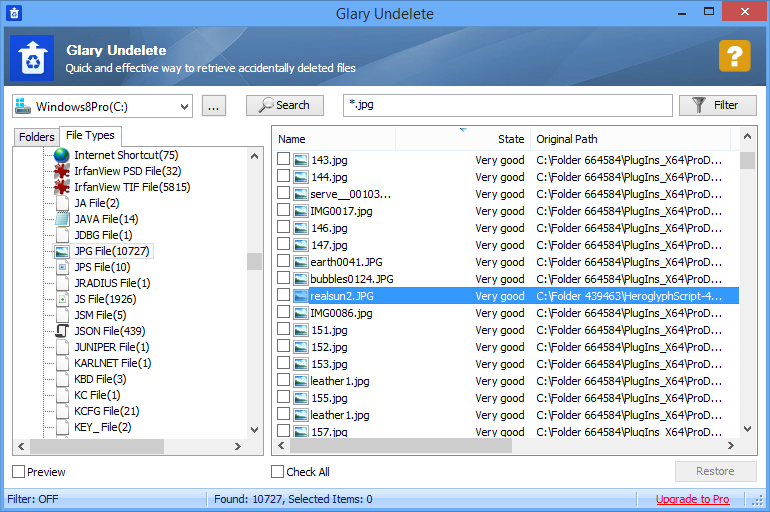The width and height of the screenshot is (770, 512).
Task: Click the KBD File document icon
Action: point(62,379)
